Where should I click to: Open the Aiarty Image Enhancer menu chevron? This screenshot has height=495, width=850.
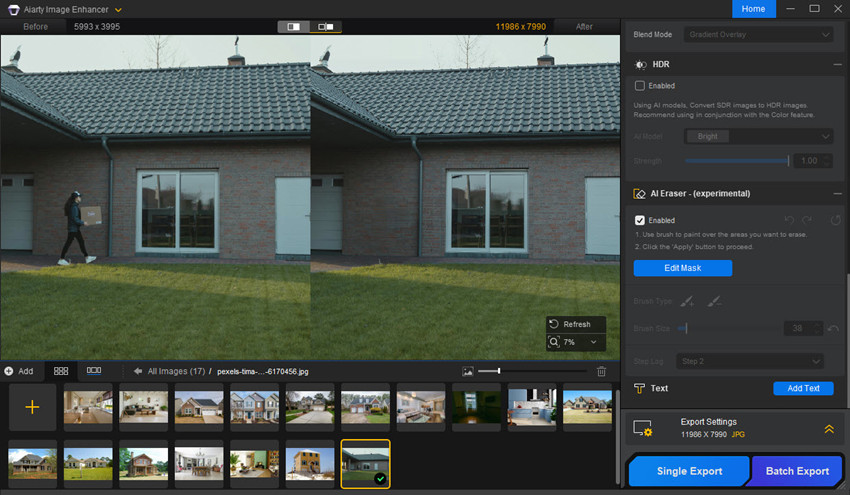(118, 10)
